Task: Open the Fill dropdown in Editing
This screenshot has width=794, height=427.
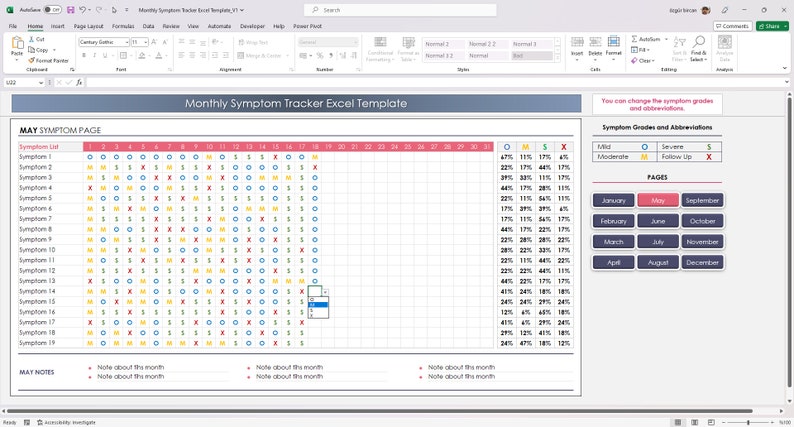Action: point(648,50)
